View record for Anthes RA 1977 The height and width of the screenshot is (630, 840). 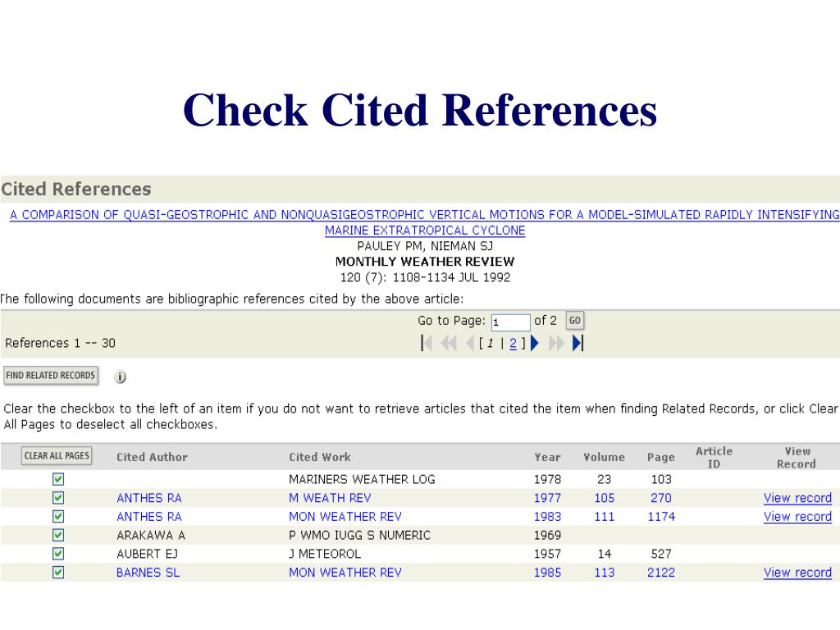point(797,498)
